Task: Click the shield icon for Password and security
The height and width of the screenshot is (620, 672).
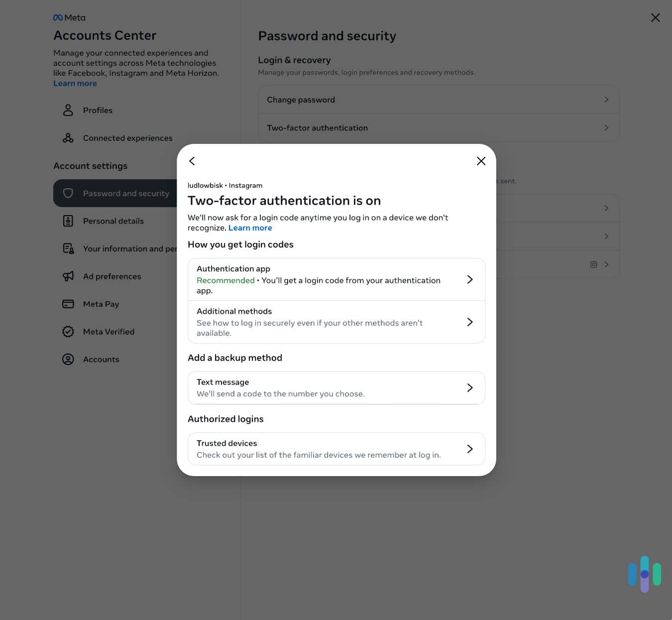Action: pyautogui.click(x=68, y=193)
